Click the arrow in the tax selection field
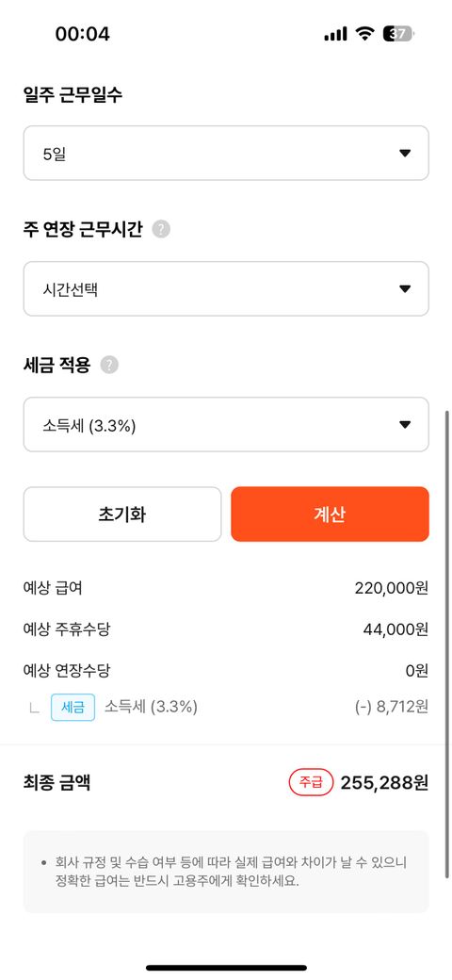 [405, 424]
